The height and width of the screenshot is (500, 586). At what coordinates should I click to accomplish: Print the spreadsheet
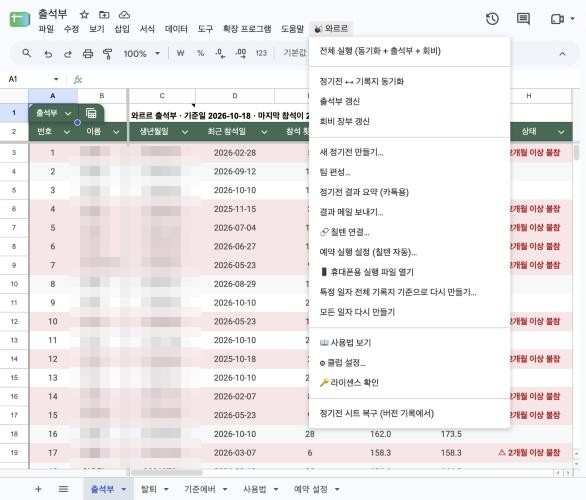tap(88, 54)
